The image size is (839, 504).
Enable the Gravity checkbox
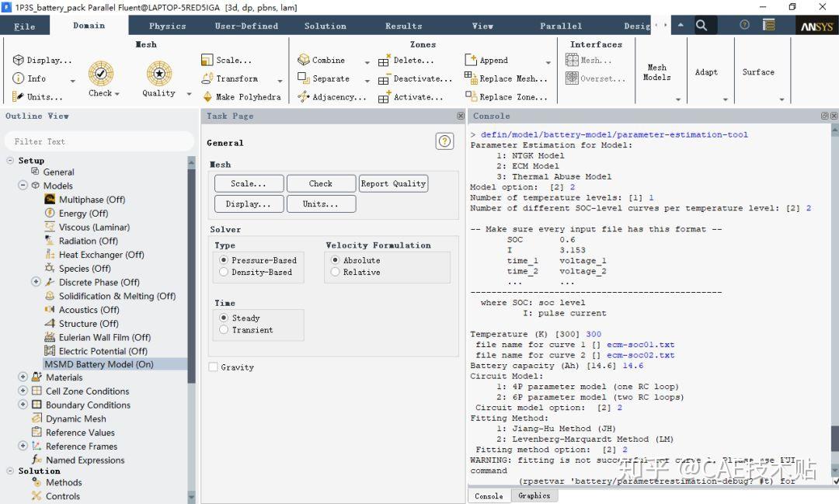(x=214, y=367)
